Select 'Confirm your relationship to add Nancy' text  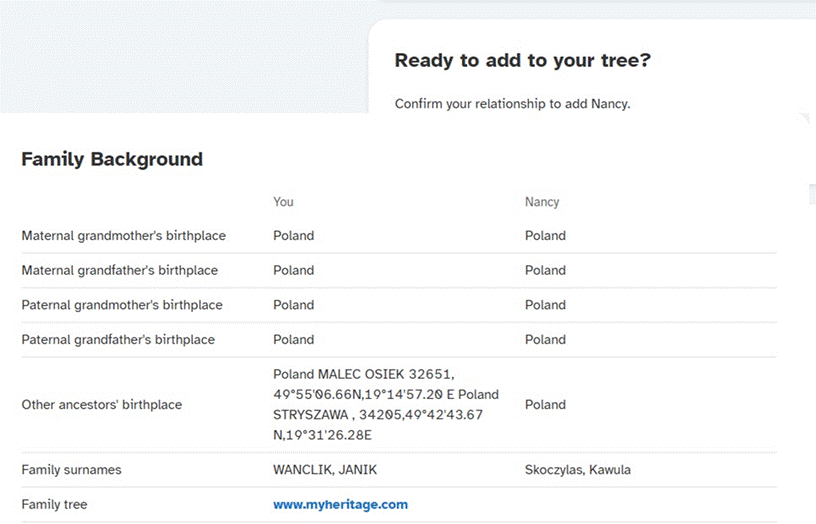[512, 104]
